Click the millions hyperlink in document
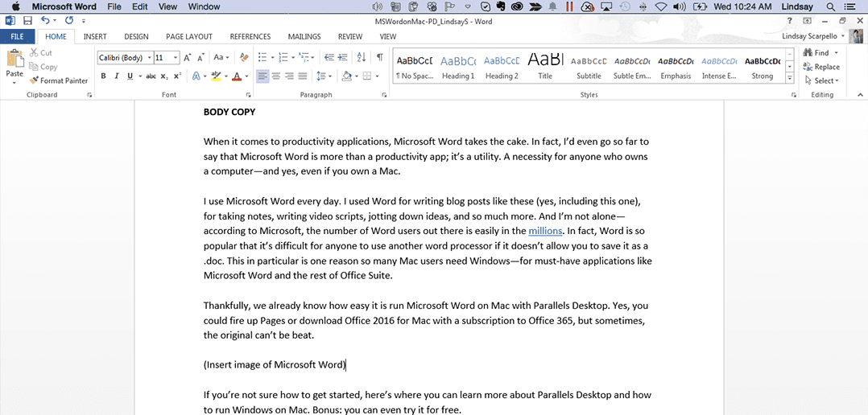The image size is (868, 415). (545, 231)
